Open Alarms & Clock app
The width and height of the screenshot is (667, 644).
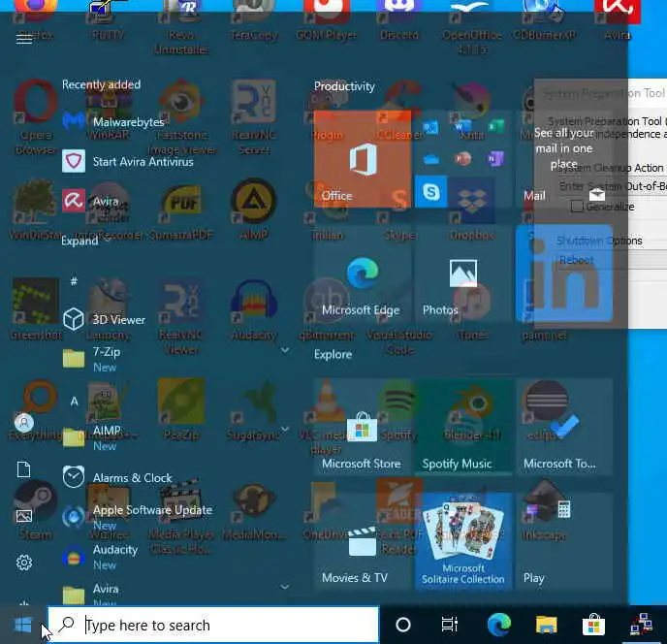(117, 477)
